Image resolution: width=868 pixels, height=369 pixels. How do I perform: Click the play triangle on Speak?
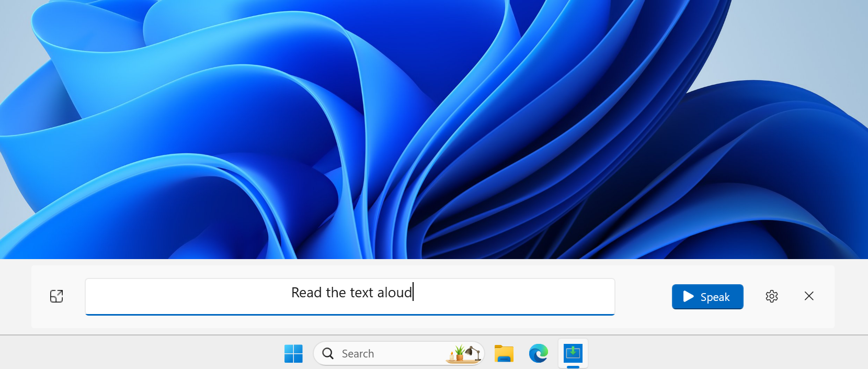click(689, 297)
